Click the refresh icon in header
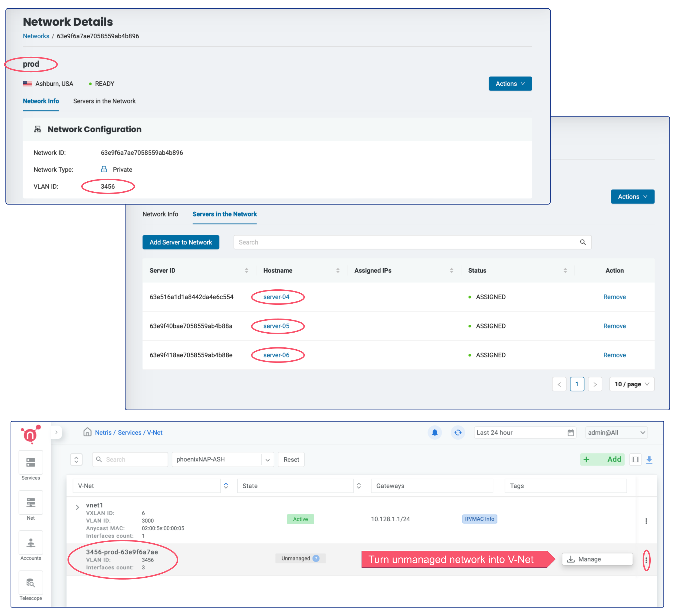Viewport: 675px width, 616px height. point(458,432)
